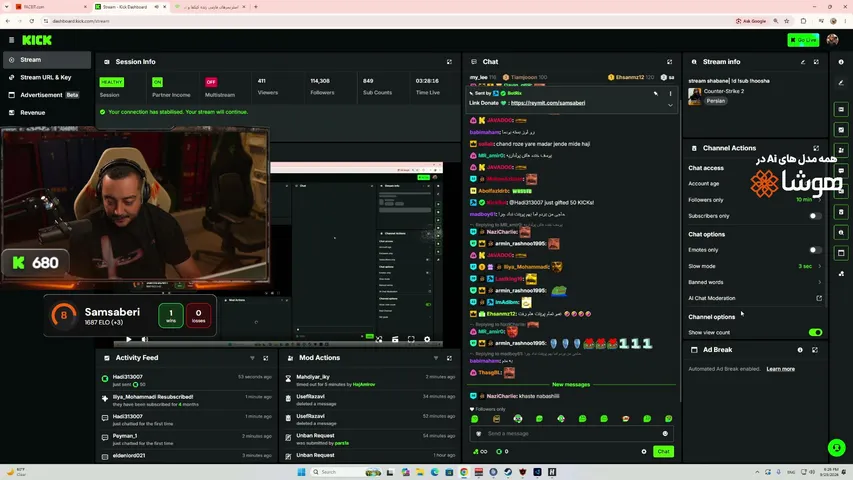This screenshot has width=853, height=480.
Task: Expand the Mod Actions panel
Action: pyautogui.click(x=449, y=358)
